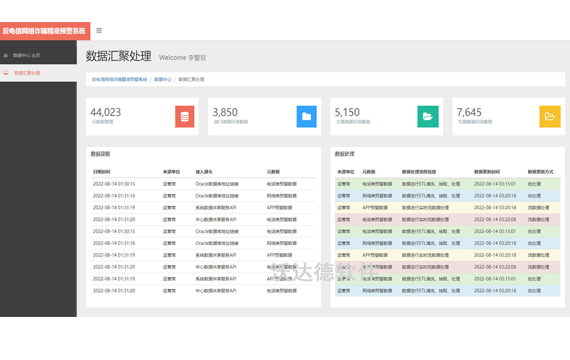Click the red database icon on the 44,023 card
The height and width of the screenshot is (360, 570).
[x=185, y=116]
